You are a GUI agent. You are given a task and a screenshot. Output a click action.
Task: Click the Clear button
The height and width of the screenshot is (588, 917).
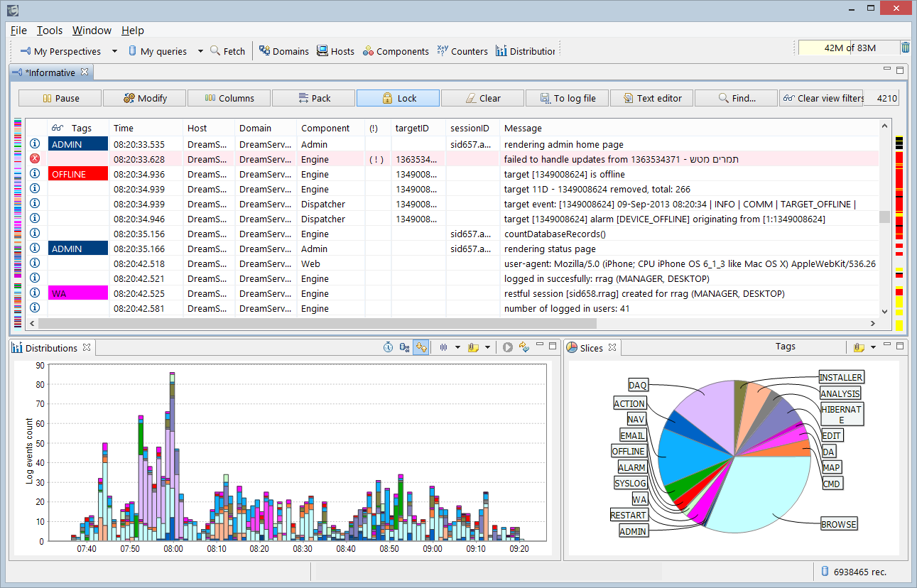[483, 98]
